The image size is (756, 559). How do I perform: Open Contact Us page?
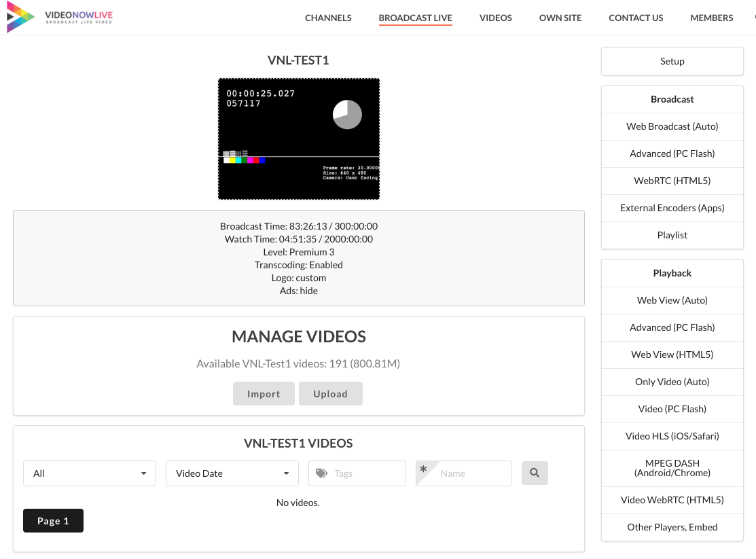(x=636, y=18)
